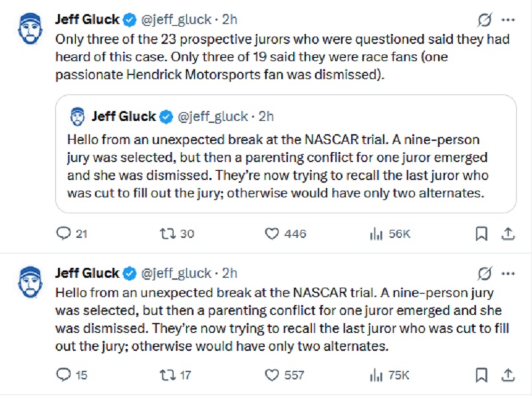Reply to the first tweet with 21 replies
The height and width of the screenshot is (396, 532).
[64, 233]
